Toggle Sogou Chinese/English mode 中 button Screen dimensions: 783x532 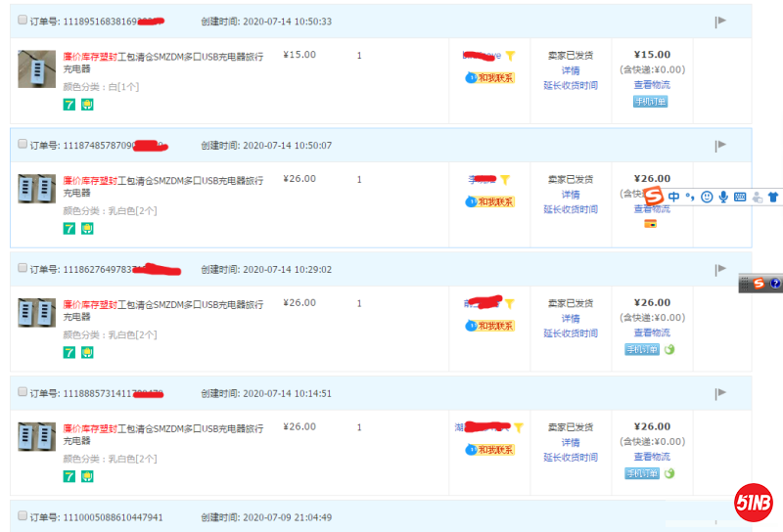click(673, 198)
